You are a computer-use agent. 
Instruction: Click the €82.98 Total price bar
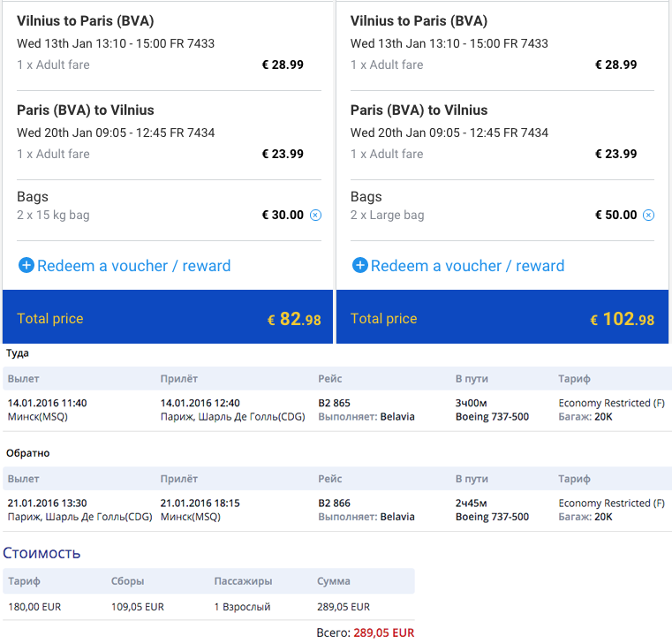[168, 317]
